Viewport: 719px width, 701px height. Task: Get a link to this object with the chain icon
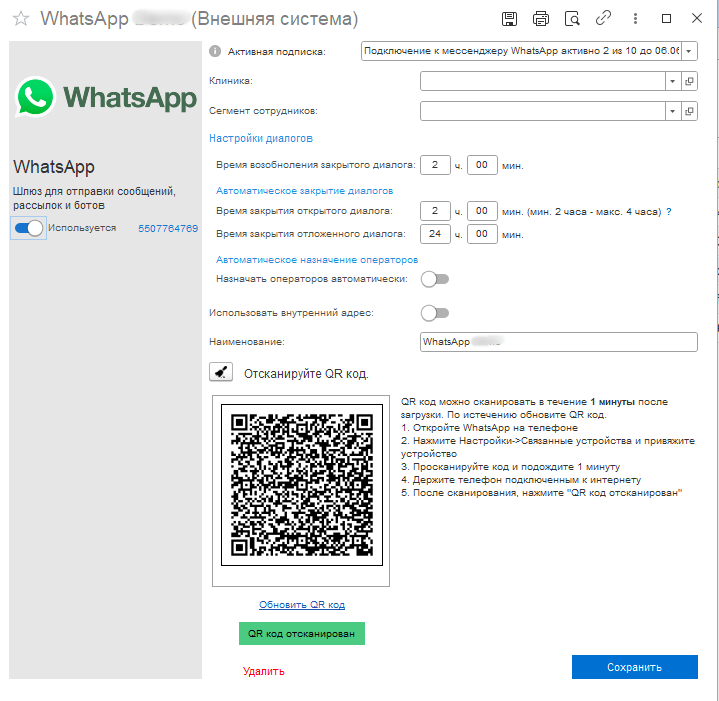603,18
